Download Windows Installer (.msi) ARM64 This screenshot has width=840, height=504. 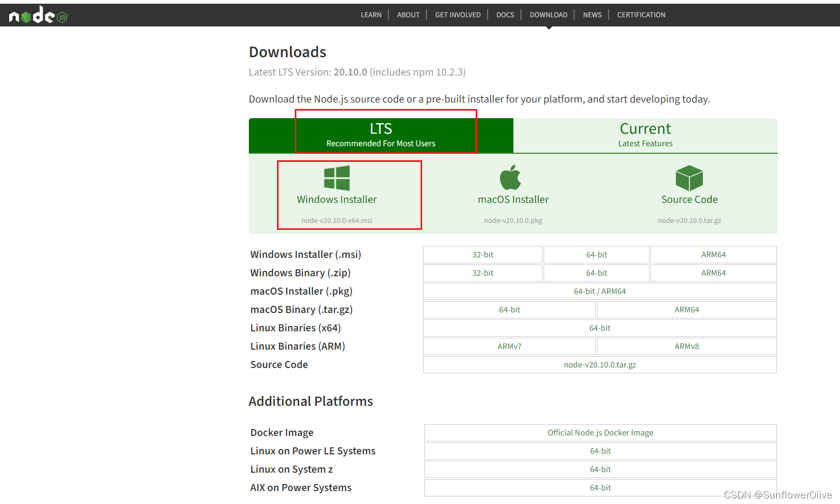pos(714,255)
